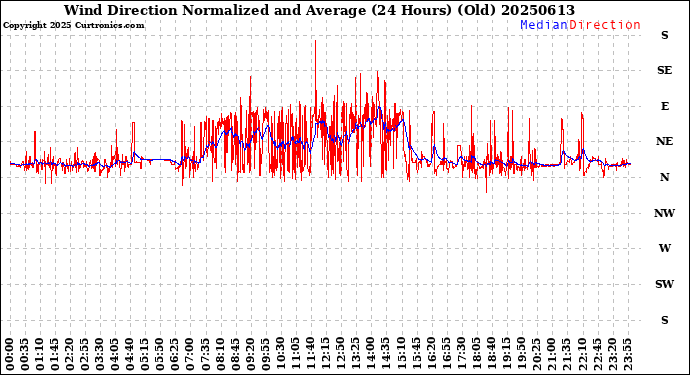
Task: Click the '06:25' time label
Action: tap(175, 354)
